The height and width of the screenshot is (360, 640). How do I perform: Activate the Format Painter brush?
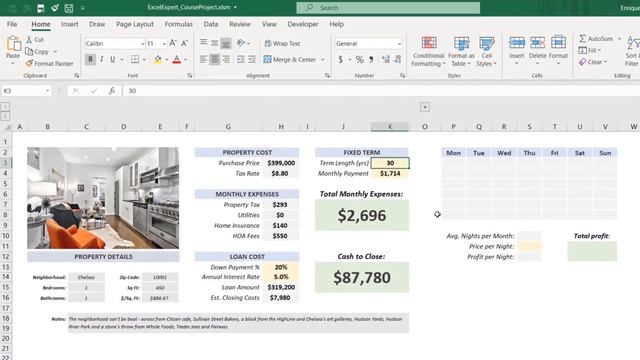(x=29, y=63)
